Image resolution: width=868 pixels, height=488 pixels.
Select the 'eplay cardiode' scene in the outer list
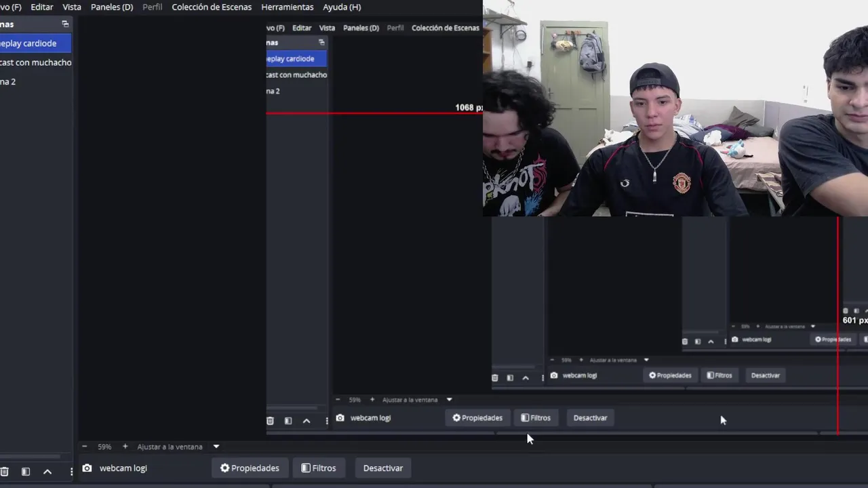pyautogui.click(x=35, y=43)
